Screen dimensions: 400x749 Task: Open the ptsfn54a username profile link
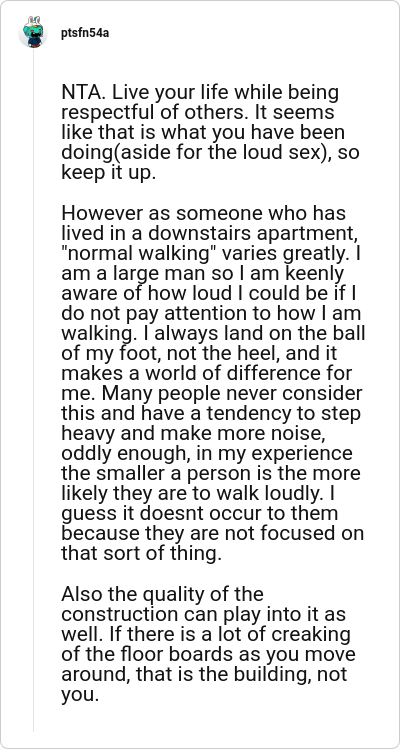coord(85,33)
